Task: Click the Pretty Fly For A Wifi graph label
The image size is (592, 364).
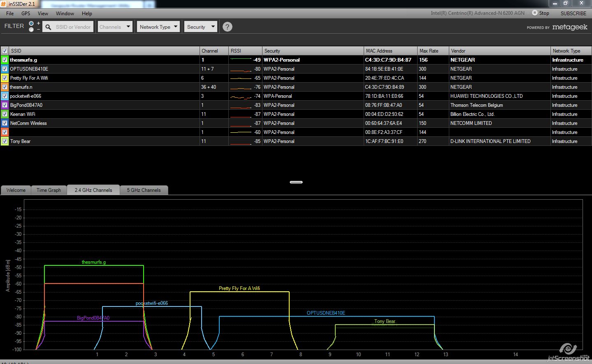Action: click(x=239, y=288)
